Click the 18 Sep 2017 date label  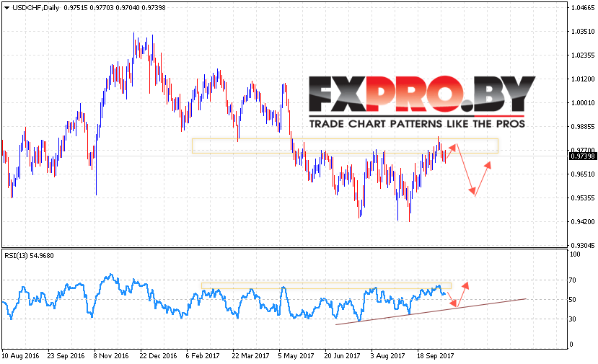point(435,355)
